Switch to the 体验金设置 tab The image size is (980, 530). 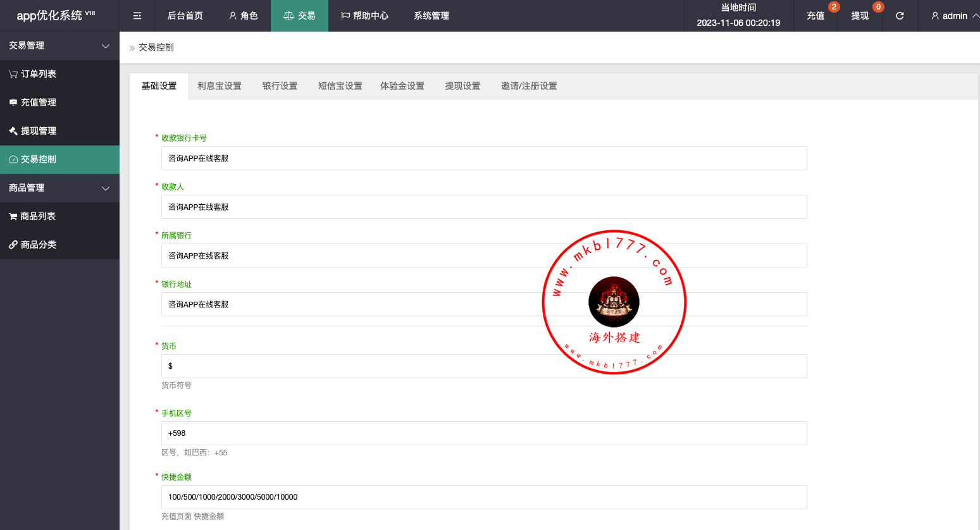point(402,86)
